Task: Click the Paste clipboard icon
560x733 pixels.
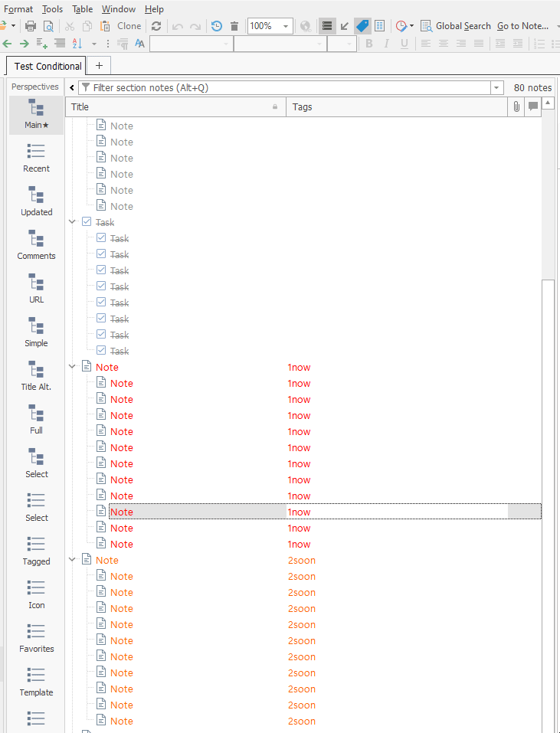Action: 105,26
